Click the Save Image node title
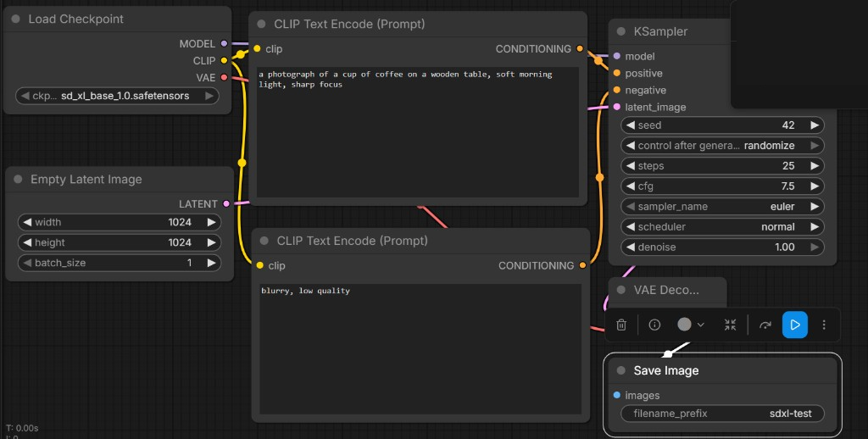This screenshot has height=439, width=868. [666, 370]
